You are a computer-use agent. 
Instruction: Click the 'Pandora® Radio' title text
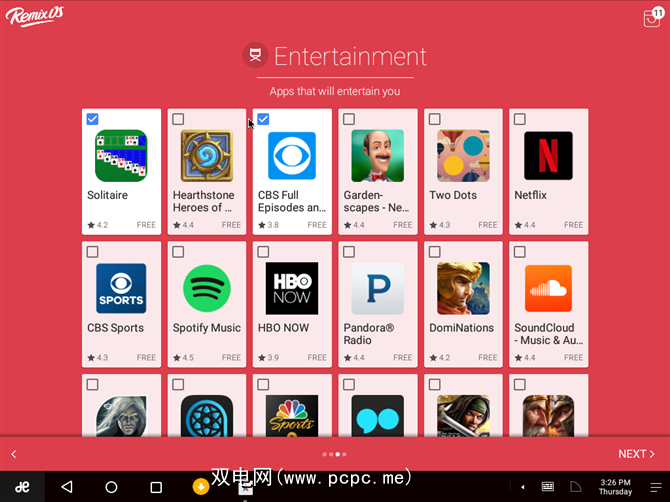pos(369,334)
